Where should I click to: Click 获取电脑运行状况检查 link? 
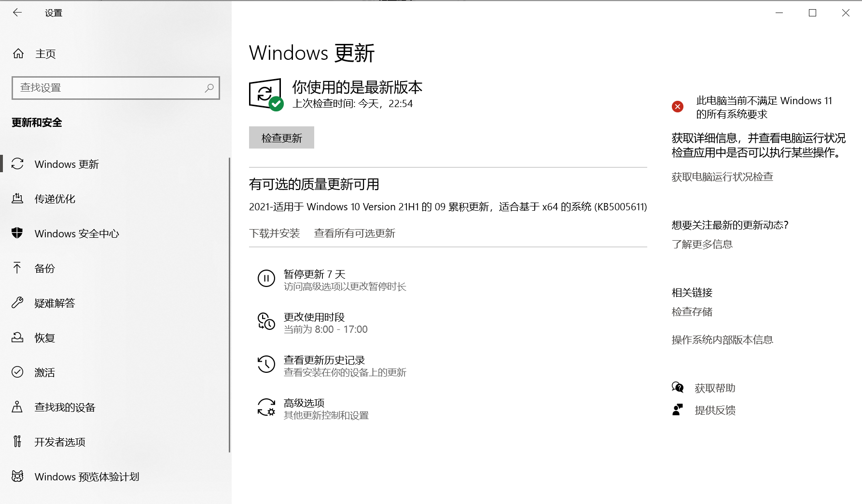(x=723, y=177)
